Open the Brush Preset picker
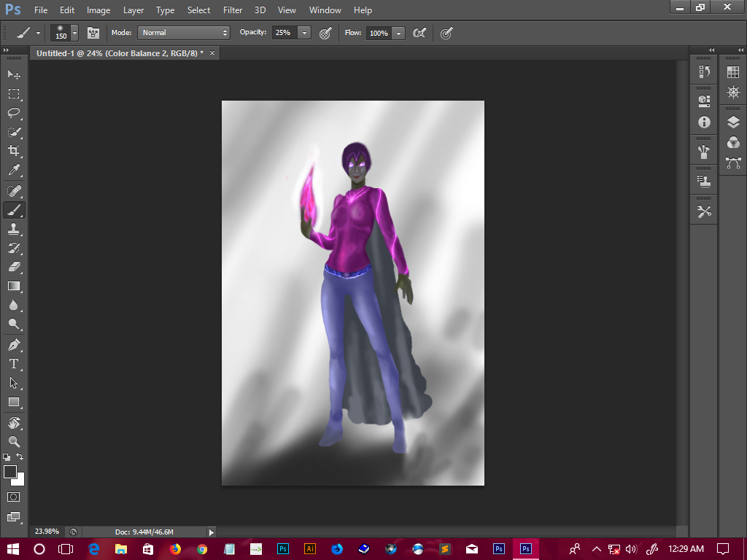Viewport: 747px width, 560px height. [x=74, y=33]
